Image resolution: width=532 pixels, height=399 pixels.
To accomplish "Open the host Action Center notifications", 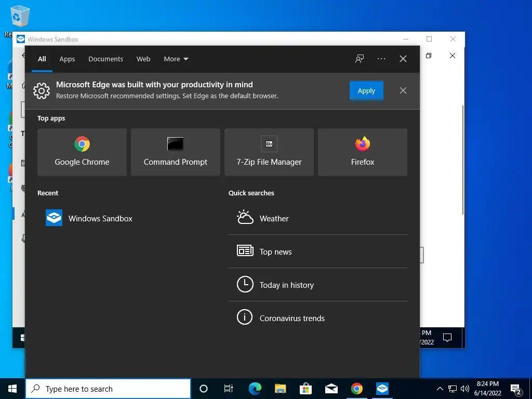I will pyautogui.click(x=516, y=389).
